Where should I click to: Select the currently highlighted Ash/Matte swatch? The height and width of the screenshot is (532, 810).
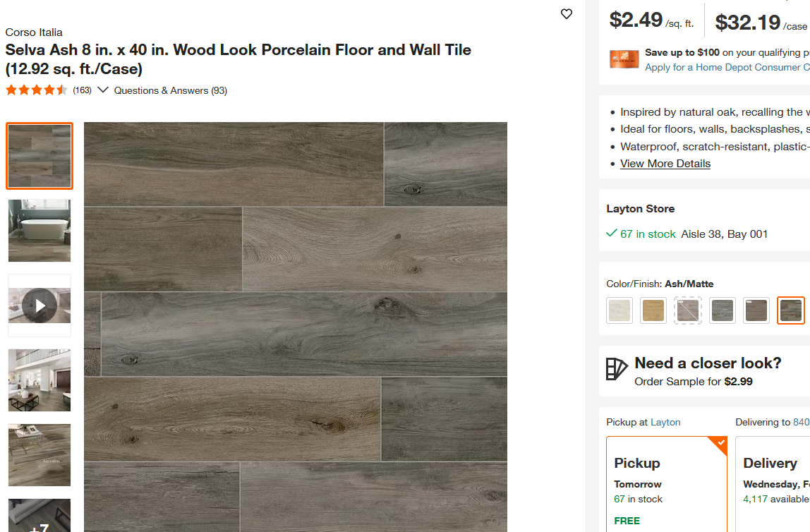coord(790,310)
